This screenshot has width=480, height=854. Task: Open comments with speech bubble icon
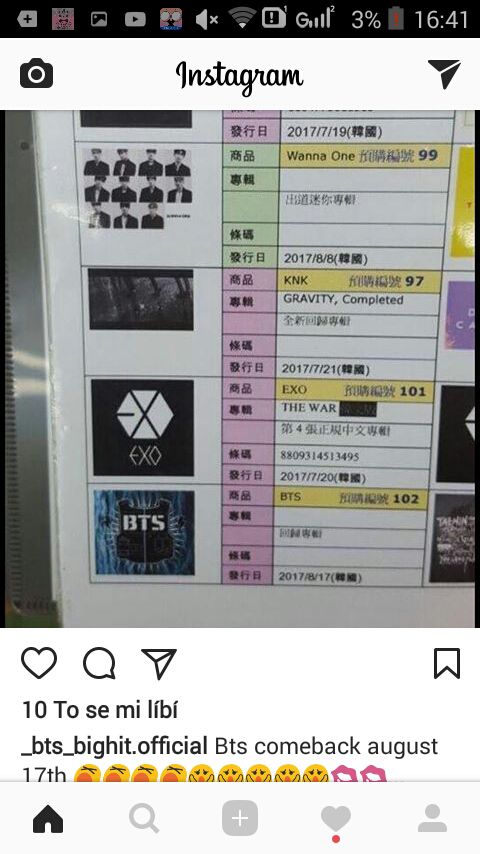99,663
